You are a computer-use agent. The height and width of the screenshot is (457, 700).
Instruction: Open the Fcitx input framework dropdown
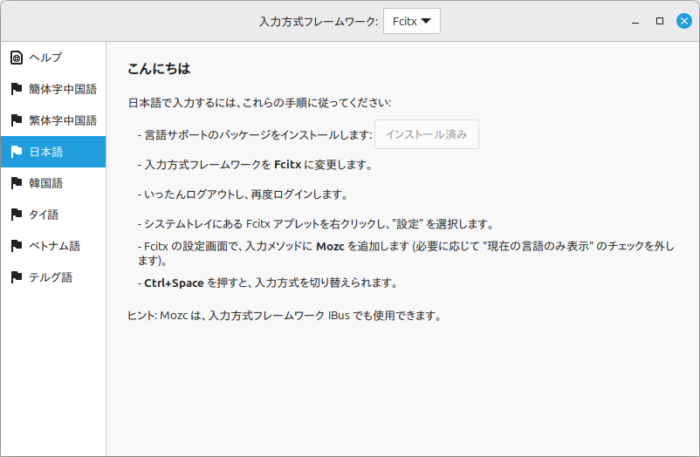[x=411, y=21]
